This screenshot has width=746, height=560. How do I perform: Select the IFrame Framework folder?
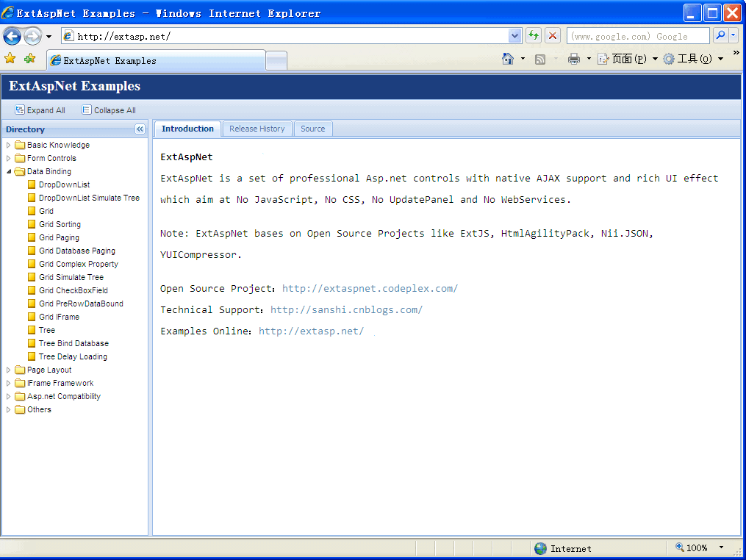point(60,383)
